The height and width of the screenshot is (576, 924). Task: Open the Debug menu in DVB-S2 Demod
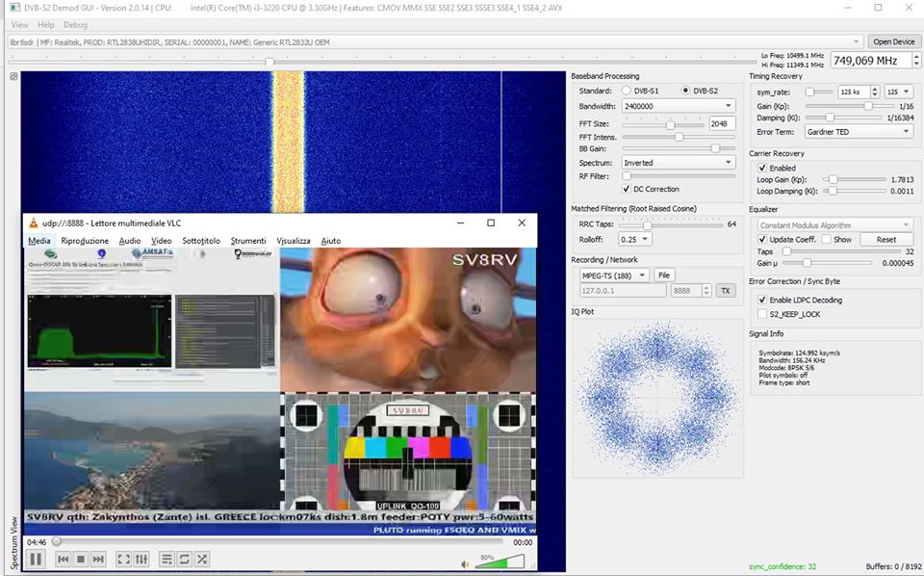[x=75, y=25]
